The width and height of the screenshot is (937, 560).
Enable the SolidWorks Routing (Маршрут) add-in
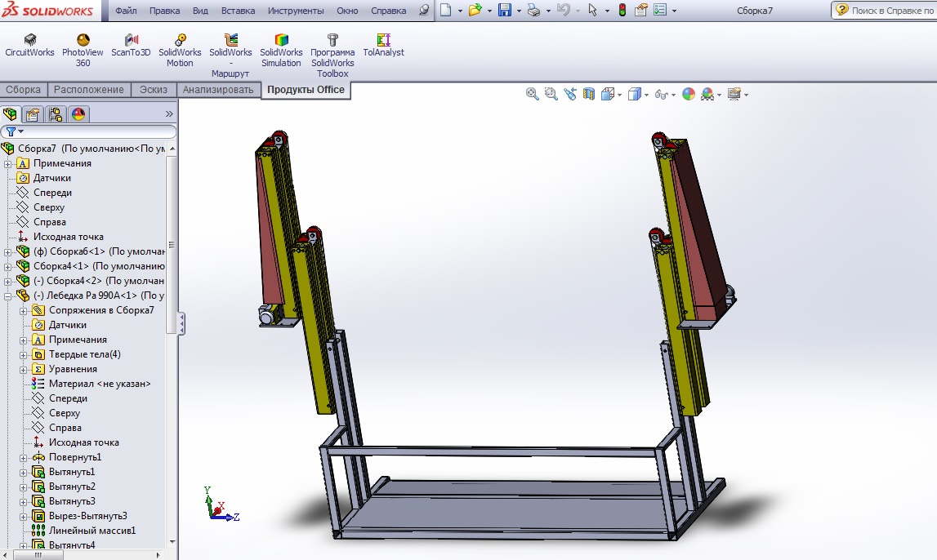[230, 56]
